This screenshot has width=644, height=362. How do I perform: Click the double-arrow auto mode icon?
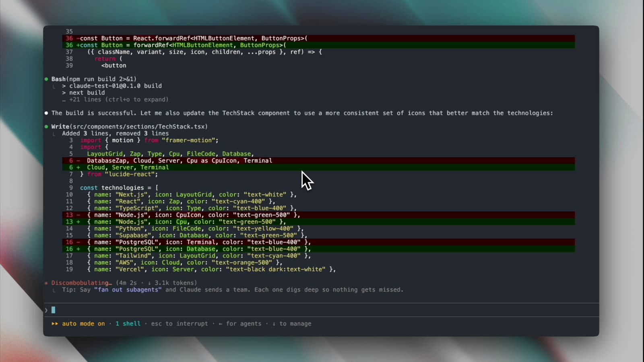pyautogui.click(x=55, y=324)
